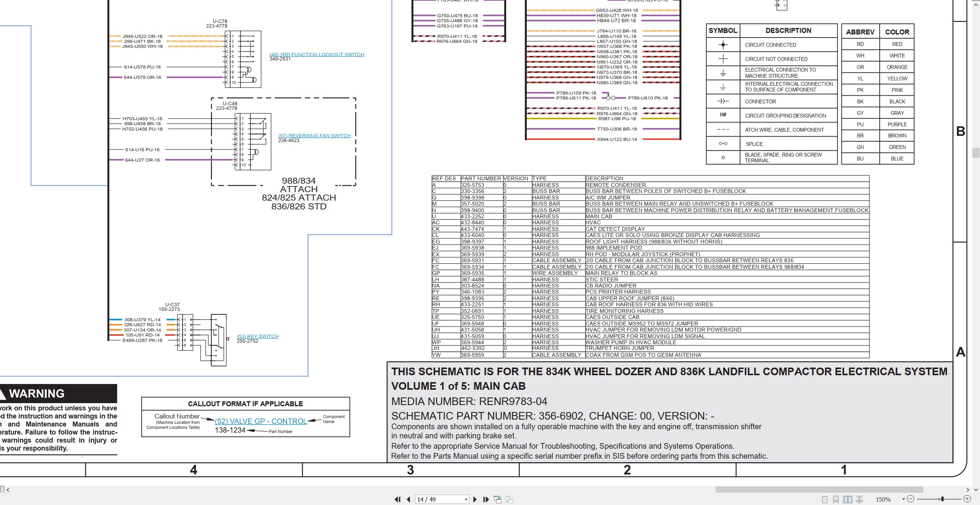This screenshot has height=505, width=980.
Task: Click part number 369-5959 in table
Action: (472, 355)
